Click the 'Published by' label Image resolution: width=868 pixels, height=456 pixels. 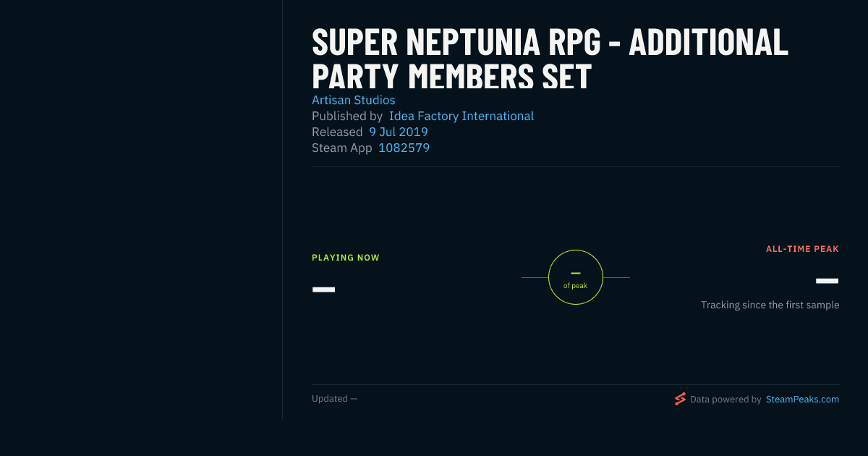tap(347, 116)
